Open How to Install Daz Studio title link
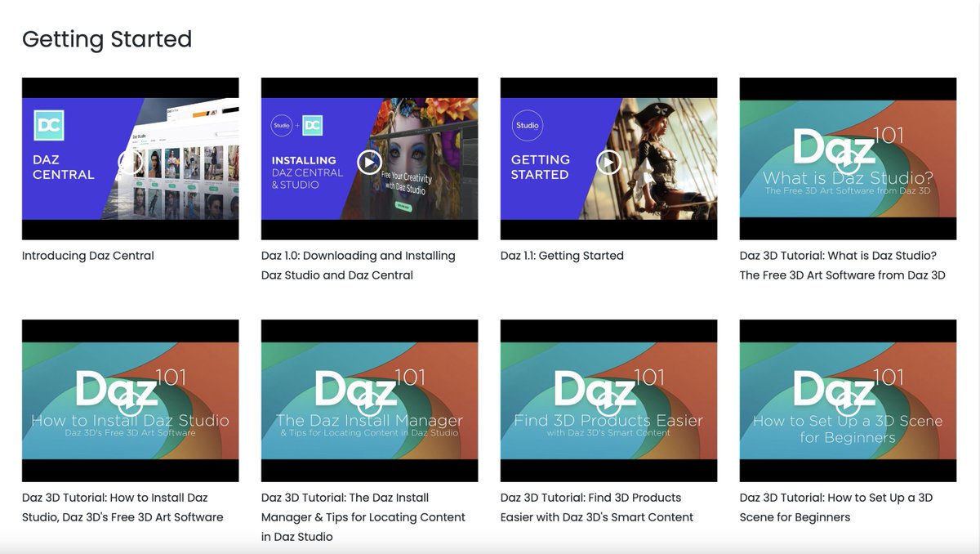 point(122,507)
